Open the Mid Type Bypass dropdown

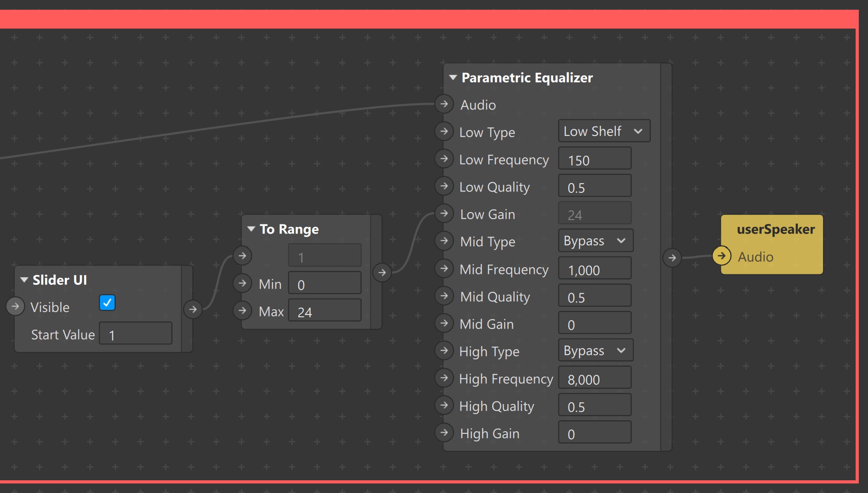click(596, 241)
